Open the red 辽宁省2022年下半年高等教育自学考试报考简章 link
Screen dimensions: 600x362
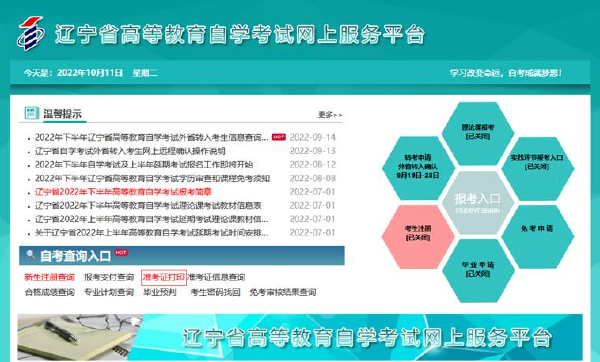(x=123, y=192)
